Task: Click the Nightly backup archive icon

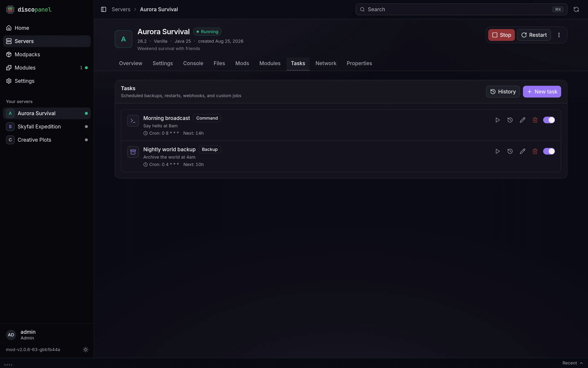Action: click(133, 152)
